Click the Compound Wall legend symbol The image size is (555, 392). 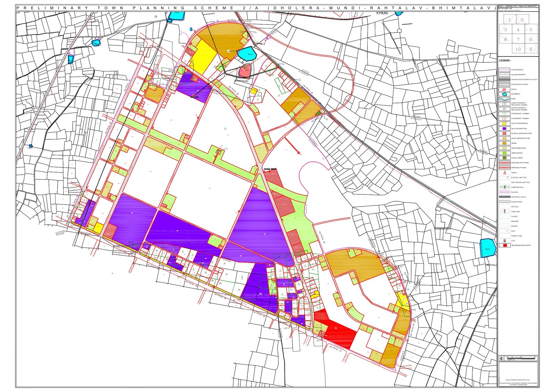click(504, 187)
